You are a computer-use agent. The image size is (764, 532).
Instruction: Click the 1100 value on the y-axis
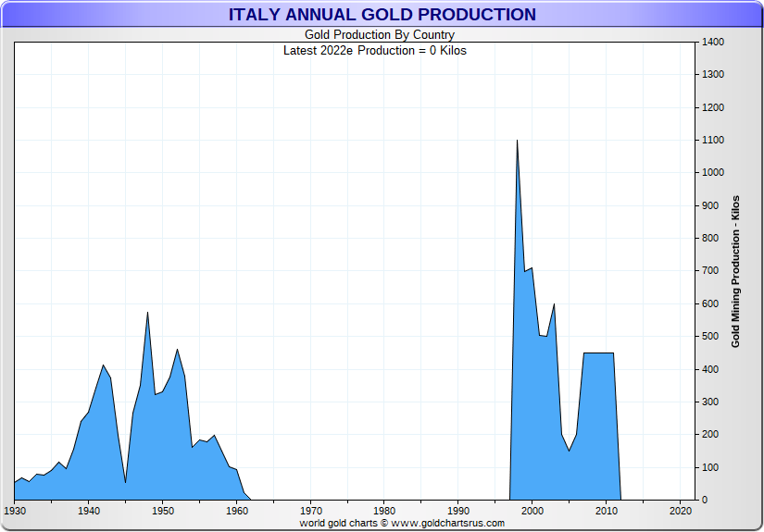[x=712, y=141]
